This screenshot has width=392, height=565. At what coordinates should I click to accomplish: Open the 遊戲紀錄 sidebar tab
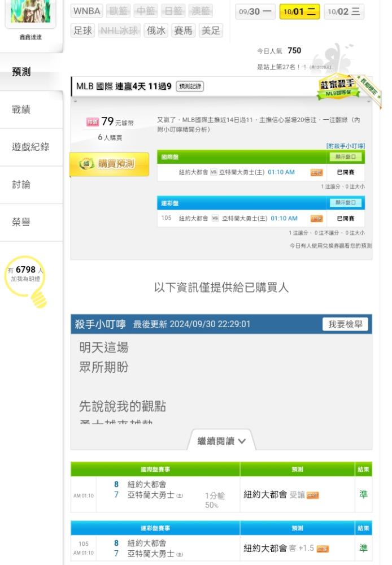point(31,147)
